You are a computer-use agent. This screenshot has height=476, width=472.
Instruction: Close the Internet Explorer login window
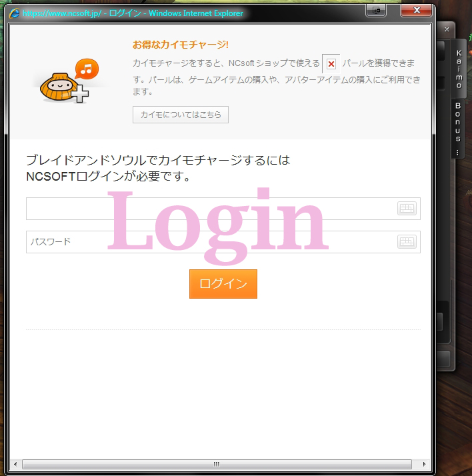click(416, 11)
